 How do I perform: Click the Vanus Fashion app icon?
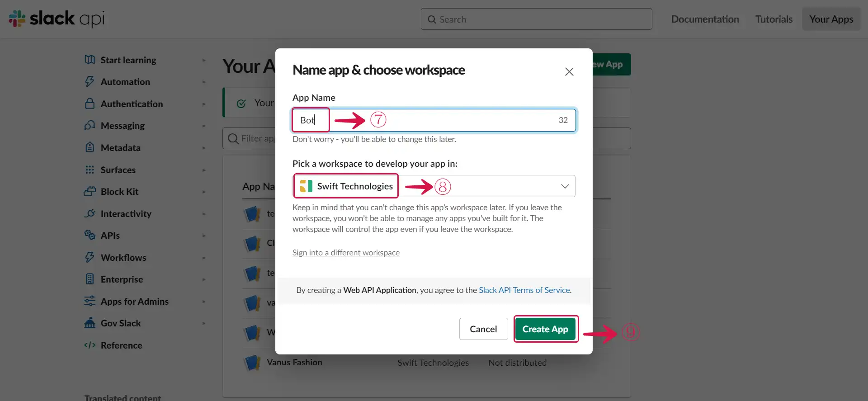(x=252, y=363)
